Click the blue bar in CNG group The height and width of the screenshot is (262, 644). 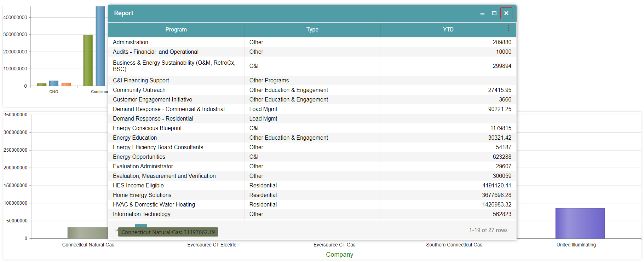(54, 83)
